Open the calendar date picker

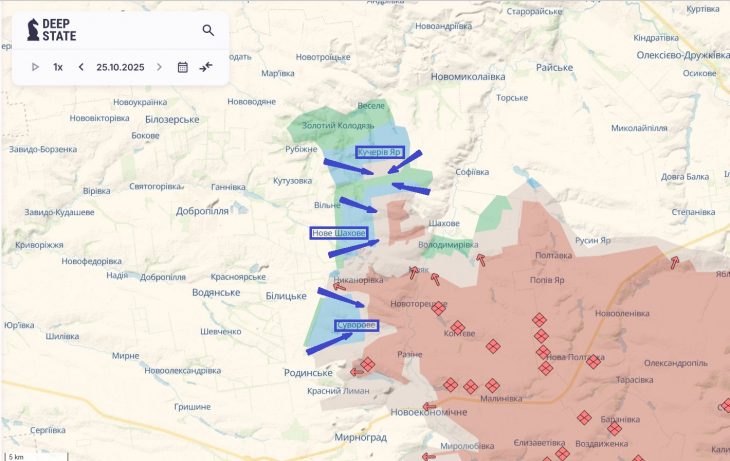pyautogui.click(x=182, y=67)
